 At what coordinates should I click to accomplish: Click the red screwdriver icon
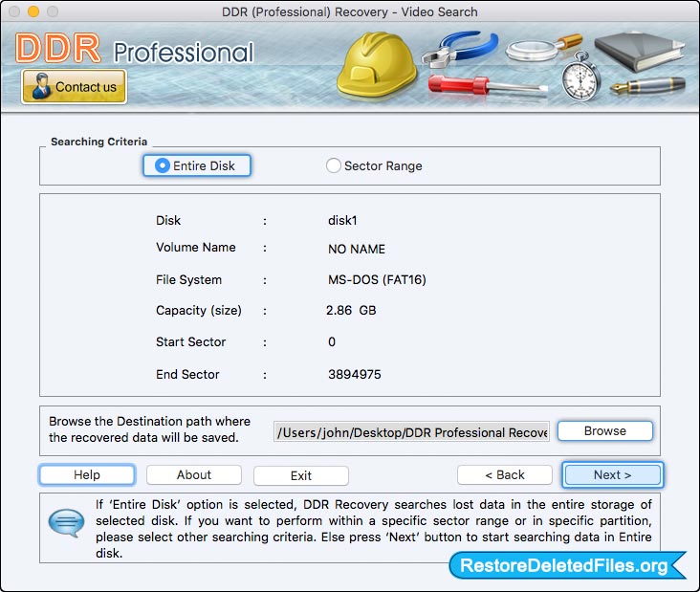click(x=487, y=85)
